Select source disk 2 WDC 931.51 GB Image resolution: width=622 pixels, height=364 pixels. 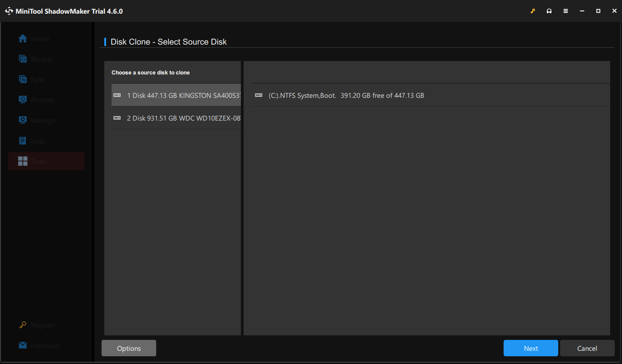pos(176,118)
